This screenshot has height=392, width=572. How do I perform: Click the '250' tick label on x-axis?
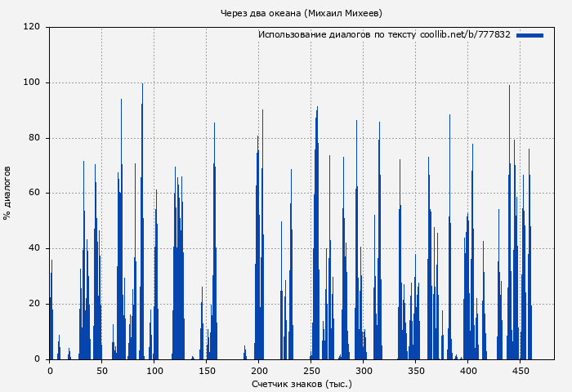(x=311, y=370)
